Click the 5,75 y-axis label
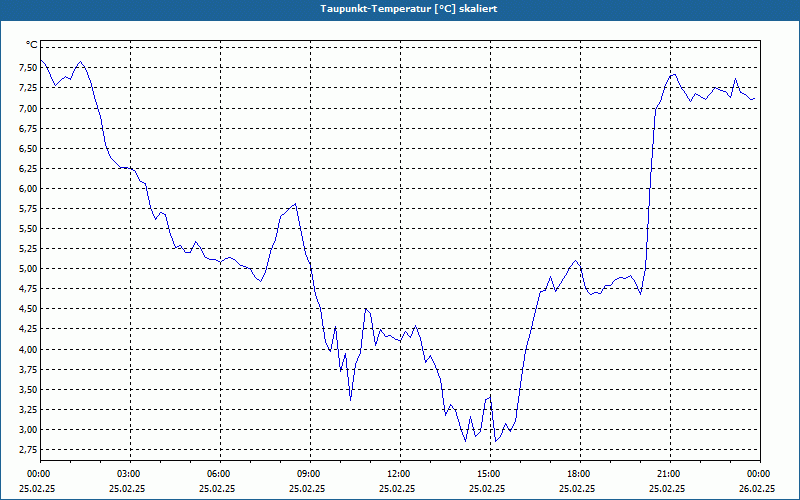This screenshot has width=800, height=500. coord(27,209)
